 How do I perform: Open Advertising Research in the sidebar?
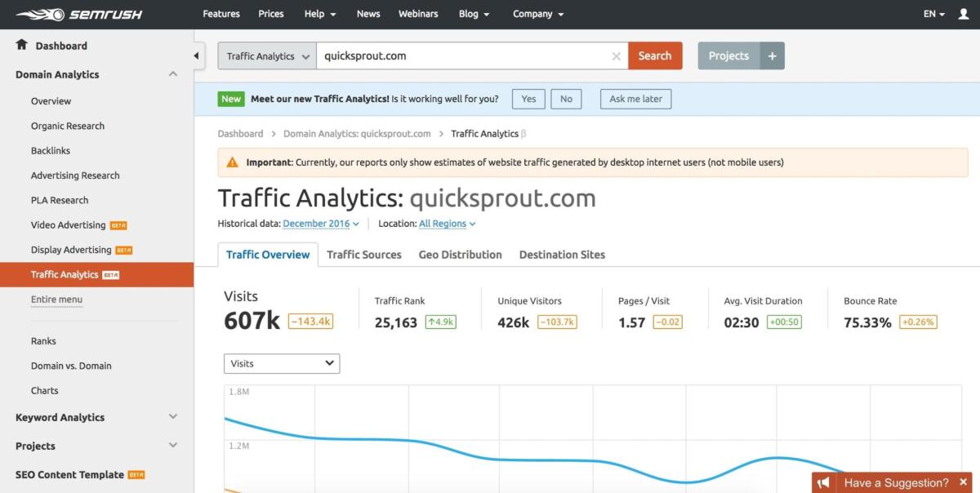pos(75,175)
